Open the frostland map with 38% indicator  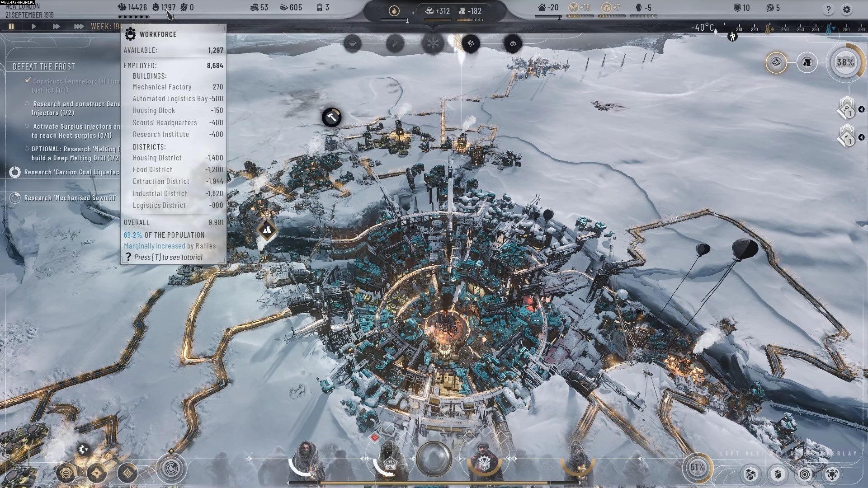(844, 62)
